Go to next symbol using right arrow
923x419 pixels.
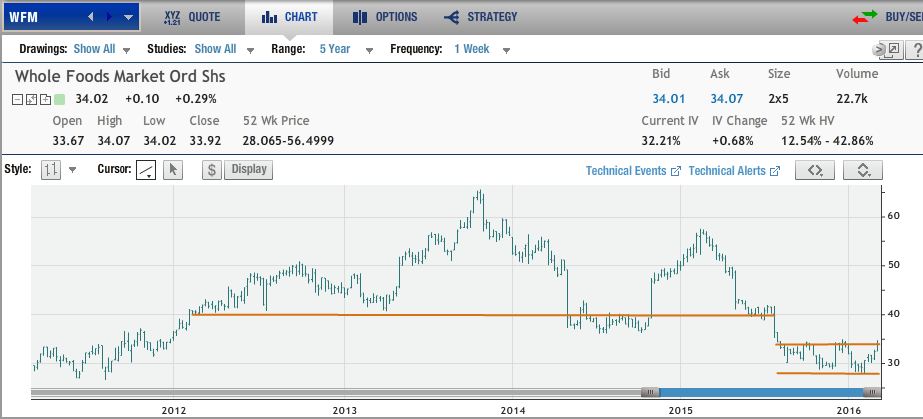click(109, 17)
